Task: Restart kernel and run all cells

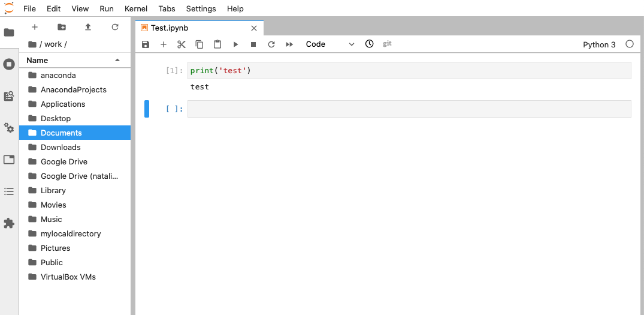Action: coord(289,44)
